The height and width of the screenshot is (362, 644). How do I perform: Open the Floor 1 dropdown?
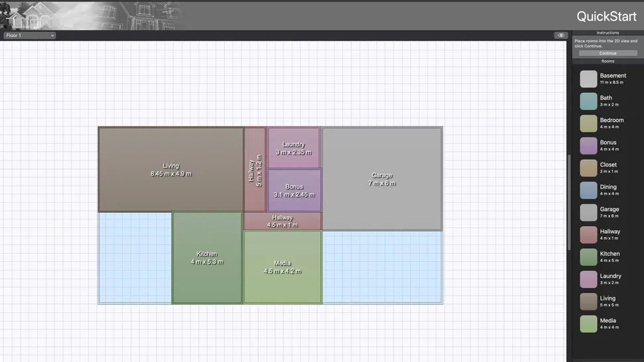(29, 35)
